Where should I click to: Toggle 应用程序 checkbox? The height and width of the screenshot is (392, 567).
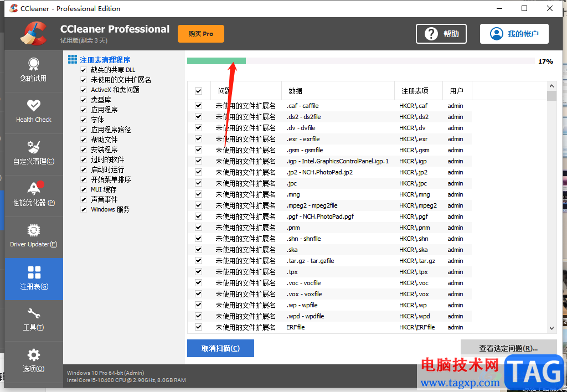[x=84, y=110]
